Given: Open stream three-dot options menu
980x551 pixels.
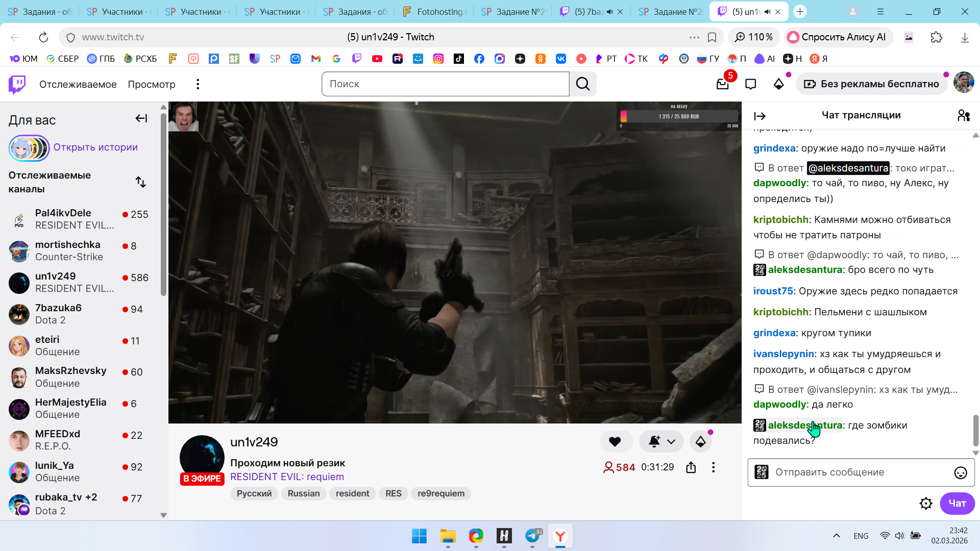Looking at the screenshot, I should (713, 467).
